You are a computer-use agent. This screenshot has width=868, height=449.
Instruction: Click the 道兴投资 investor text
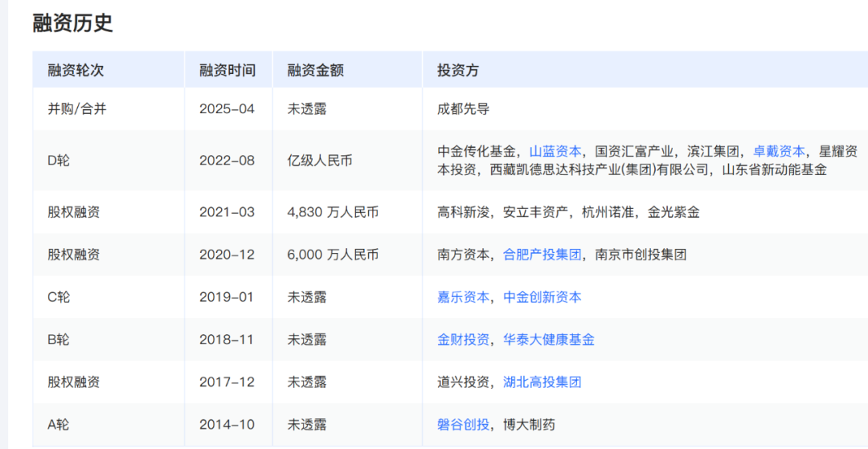point(464,382)
